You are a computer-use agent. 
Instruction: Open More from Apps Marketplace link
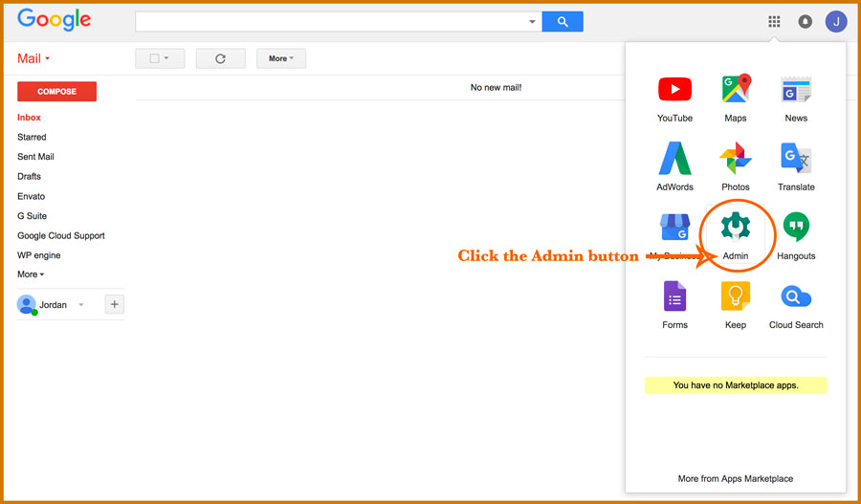[x=736, y=478]
